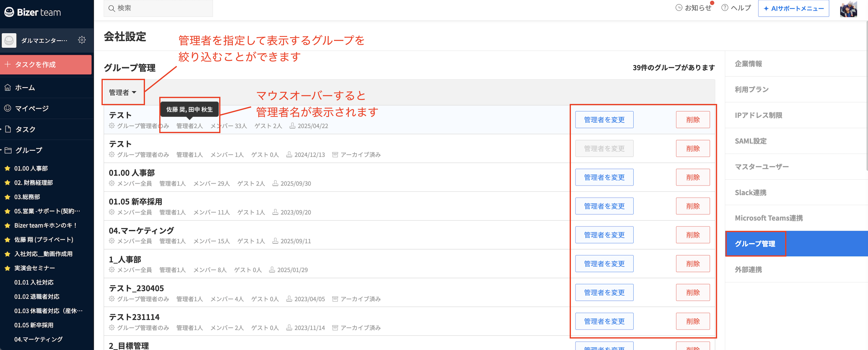Collapse the グループ tree in the sidebar
Viewport: 868px width, 350px height.
coord(1,150)
